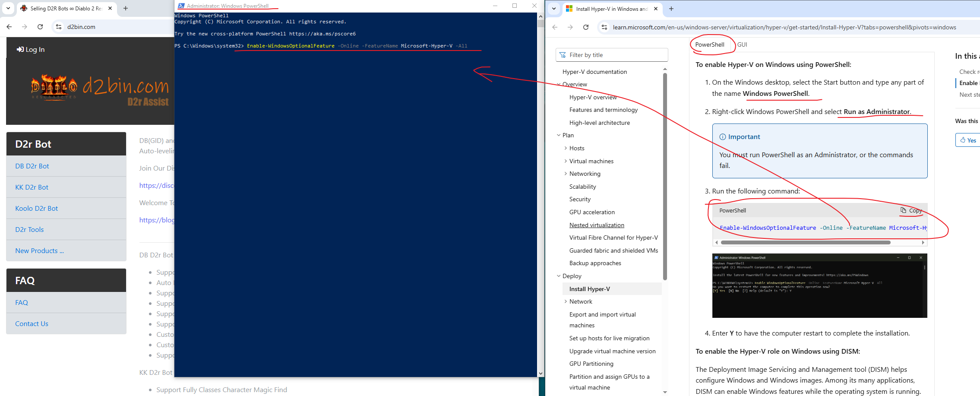
Task: Click the PowerShell console screenshot in article
Action: [x=819, y=285]
